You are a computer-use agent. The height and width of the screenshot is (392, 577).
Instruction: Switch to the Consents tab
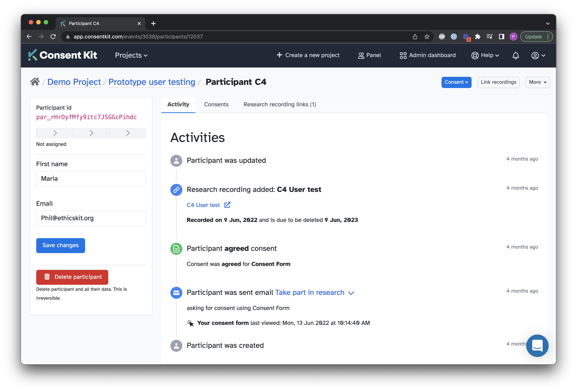coord(216,104)
